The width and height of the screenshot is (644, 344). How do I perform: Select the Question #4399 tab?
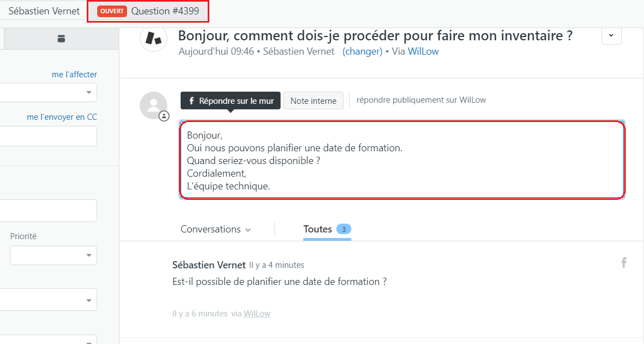pos(148,11)
